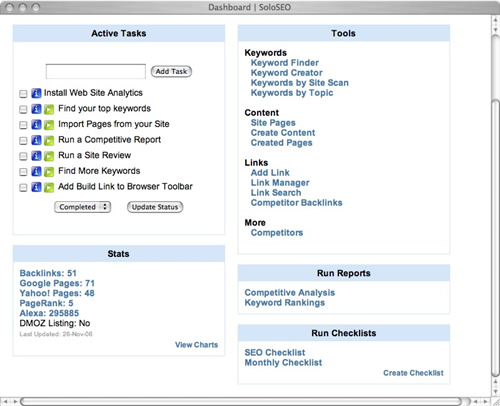Open the Alexa: 295885 stat
The image size is (500, 406).
(49, 313)
